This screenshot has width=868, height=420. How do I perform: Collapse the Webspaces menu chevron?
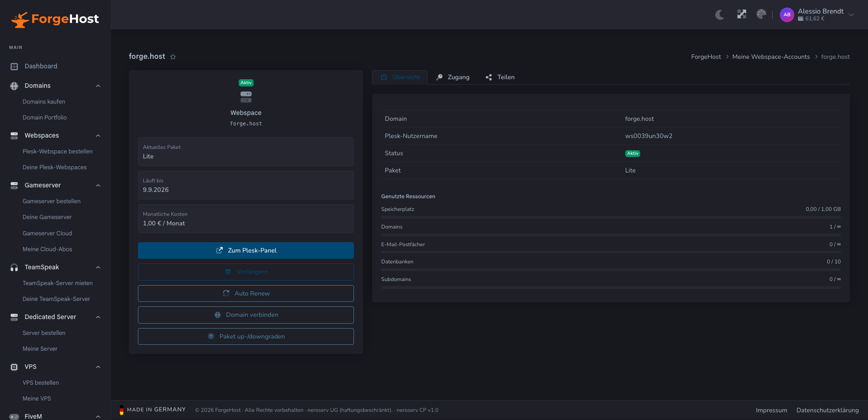tap(98, 136)
